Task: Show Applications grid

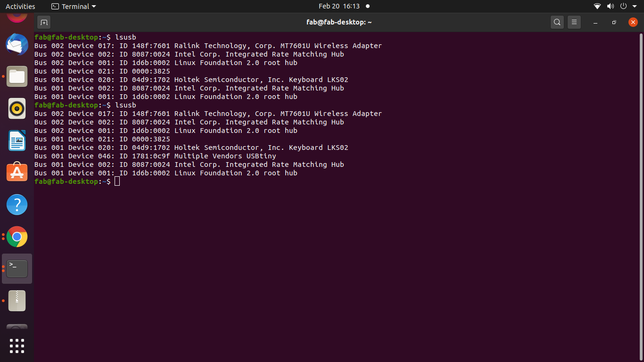Action: tap(17, 346)
